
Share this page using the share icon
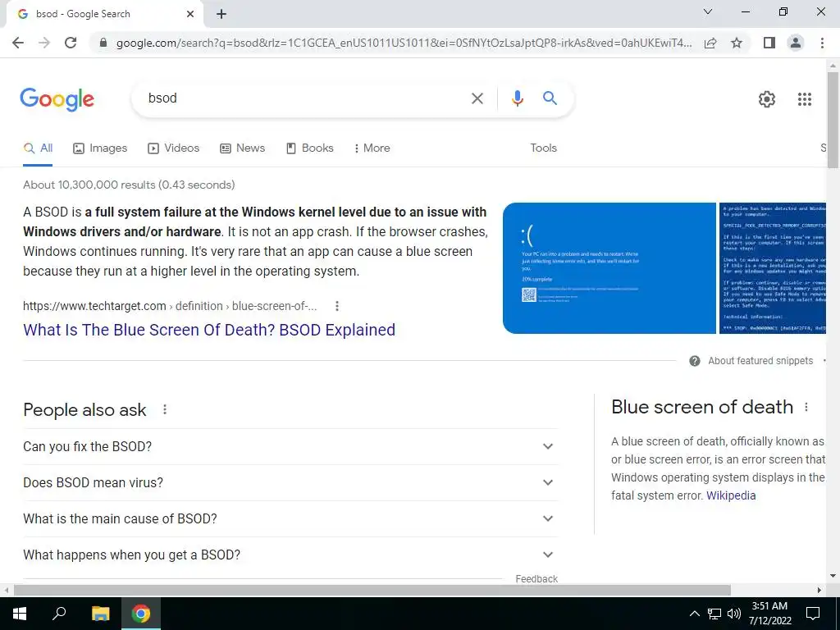click(x=710, y=43)
